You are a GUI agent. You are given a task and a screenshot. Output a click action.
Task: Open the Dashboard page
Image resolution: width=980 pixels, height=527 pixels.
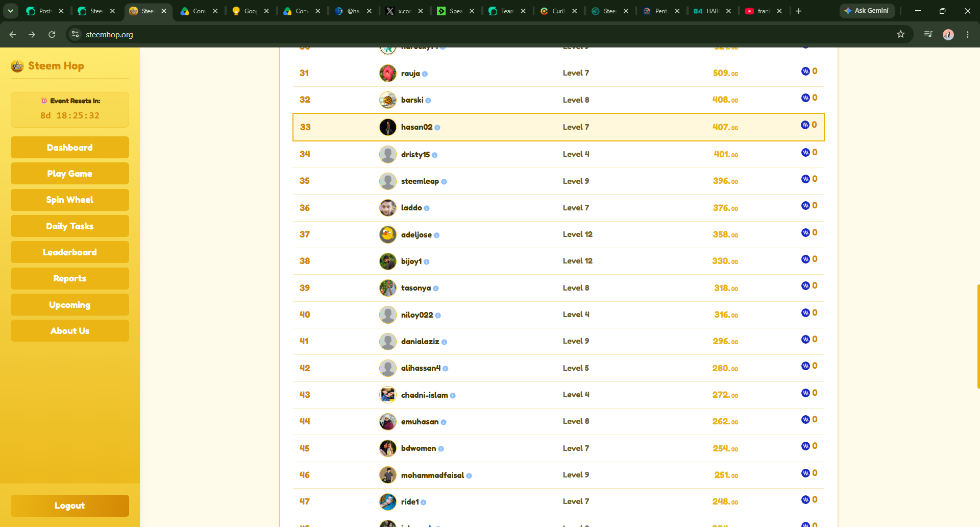[x=70, y=148]
